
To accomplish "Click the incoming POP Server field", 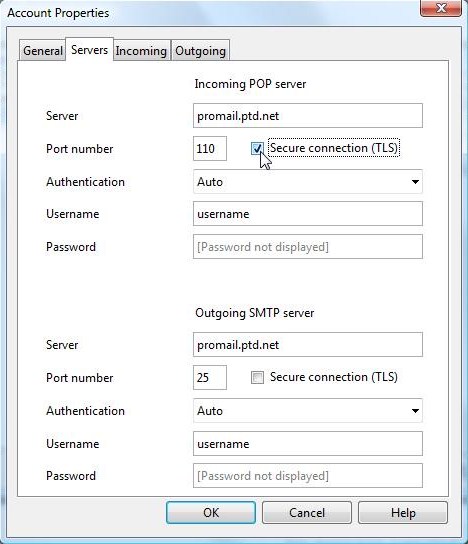I will click(x=308, y=116).
